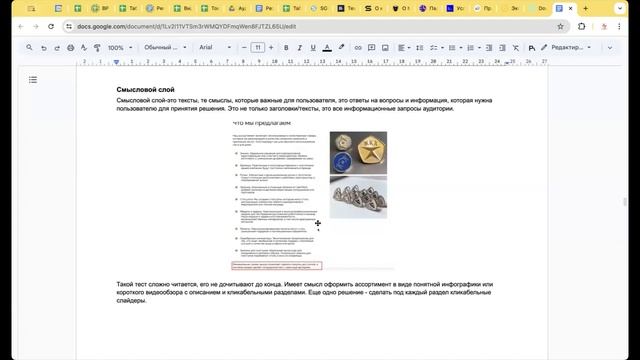Increase font size with the plus button
The width and height of the screenshot is (640, 360).
pos(271,48)
